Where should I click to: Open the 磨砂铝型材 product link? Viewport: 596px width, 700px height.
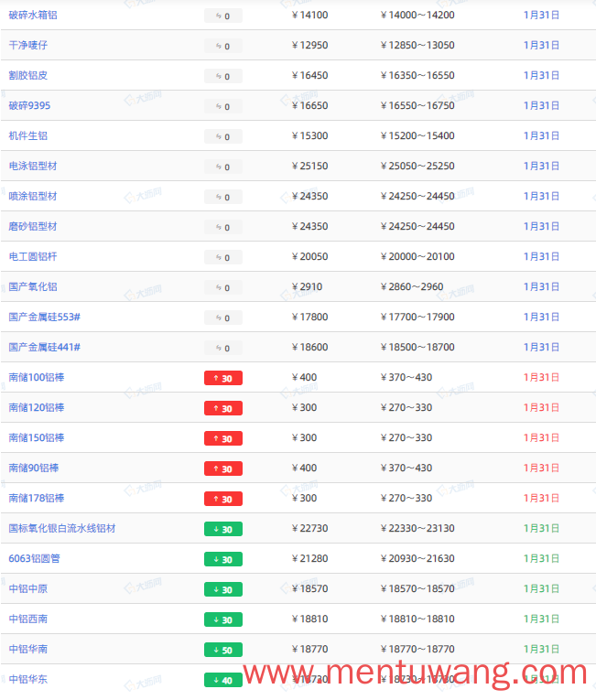click(x=33, y=226)
